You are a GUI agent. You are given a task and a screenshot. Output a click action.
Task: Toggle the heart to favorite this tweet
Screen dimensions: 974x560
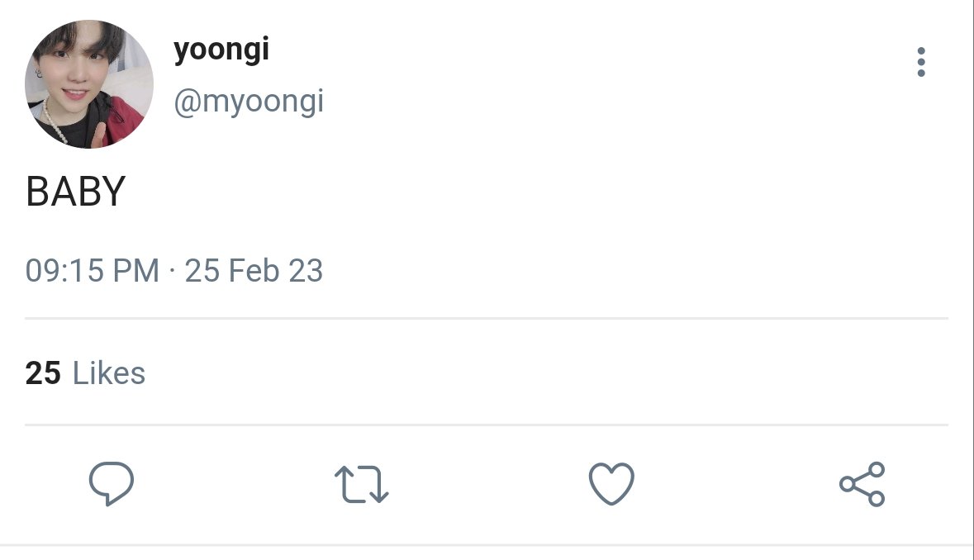tap(611, 483)
